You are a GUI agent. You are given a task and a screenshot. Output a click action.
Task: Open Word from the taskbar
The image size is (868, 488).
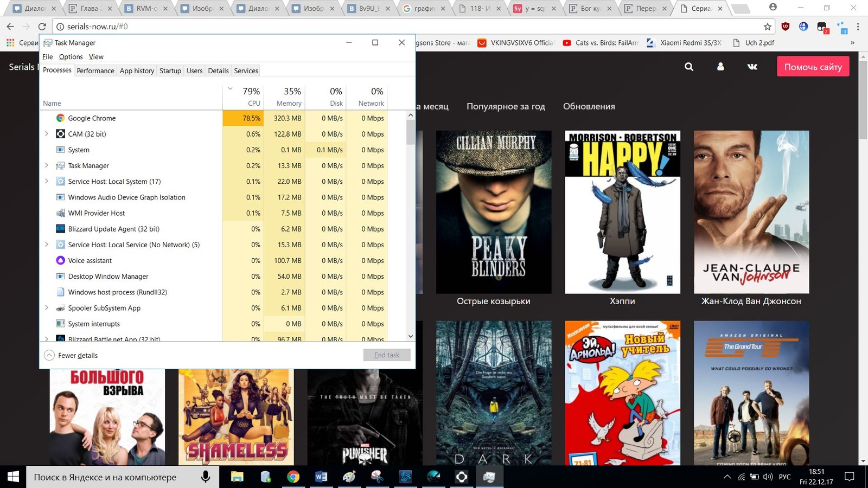(321, 477)
